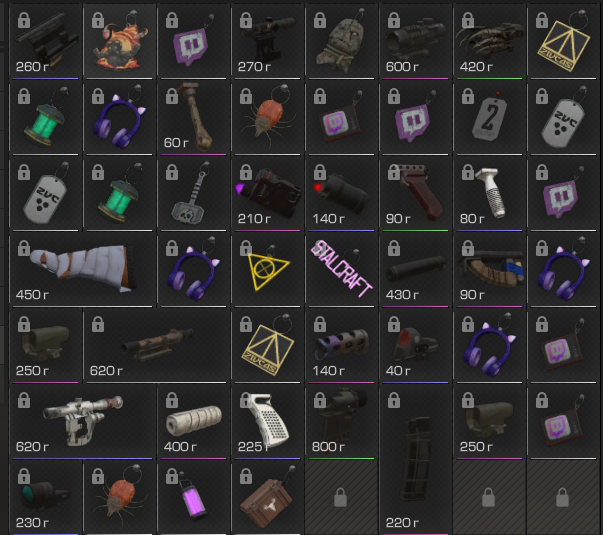The width and height of the screenshot is (603, 535).
Task: Pick the 60 g bone club item
Action: click(x=193, y=117)
